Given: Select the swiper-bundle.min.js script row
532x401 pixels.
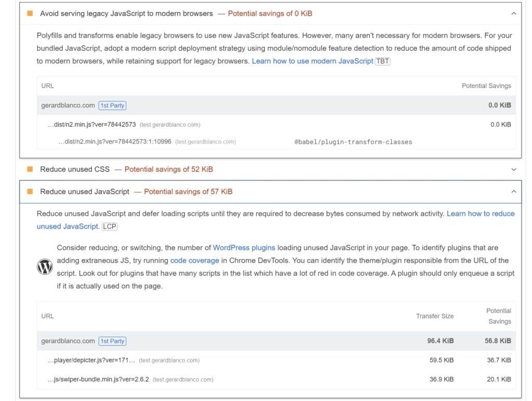Looking at the screenshot, I should pyautogui.click(x=102, y=379).
